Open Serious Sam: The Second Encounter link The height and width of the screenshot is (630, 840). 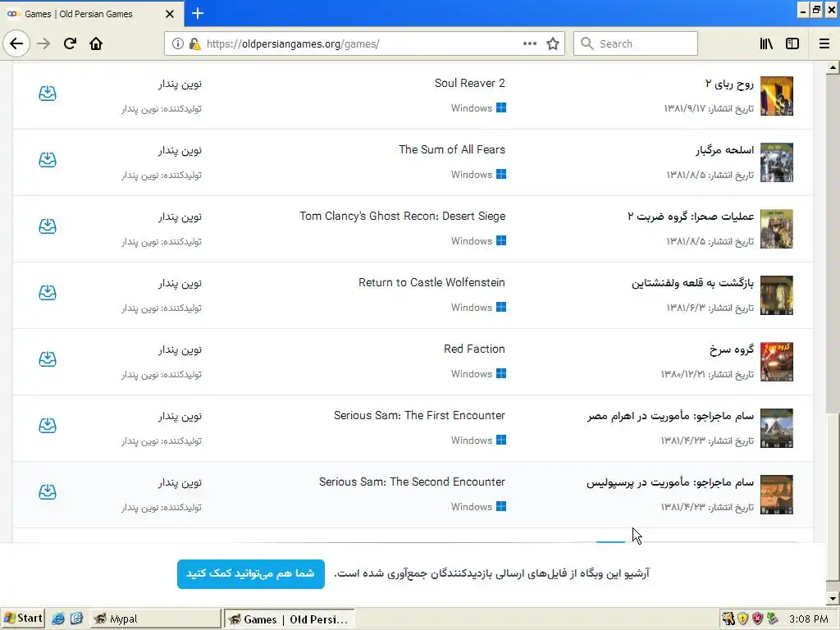click(x=412, y=482)
